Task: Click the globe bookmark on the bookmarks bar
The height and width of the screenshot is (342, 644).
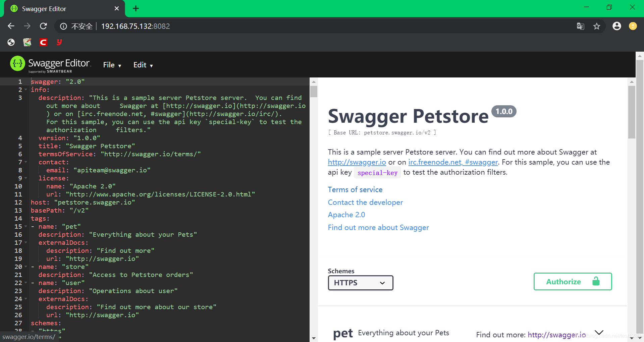Action: pyautogui.click(x=11, y=42)
